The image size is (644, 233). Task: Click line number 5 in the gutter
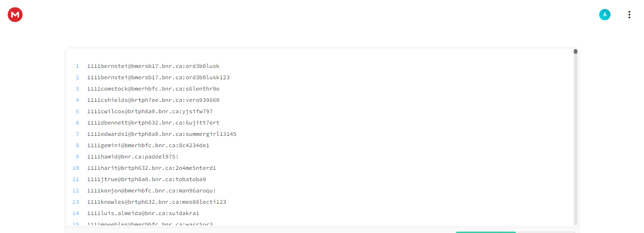pyautogui.click(x=77, y=111)
